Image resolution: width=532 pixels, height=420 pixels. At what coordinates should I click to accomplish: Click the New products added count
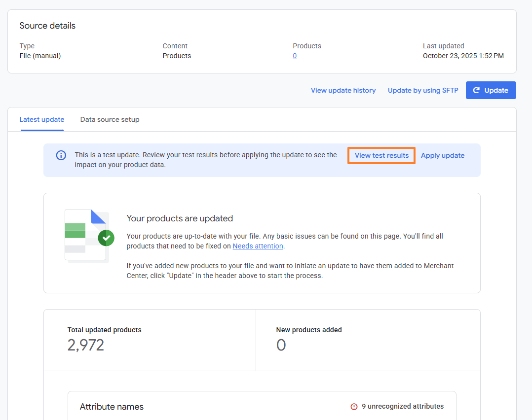281,345
